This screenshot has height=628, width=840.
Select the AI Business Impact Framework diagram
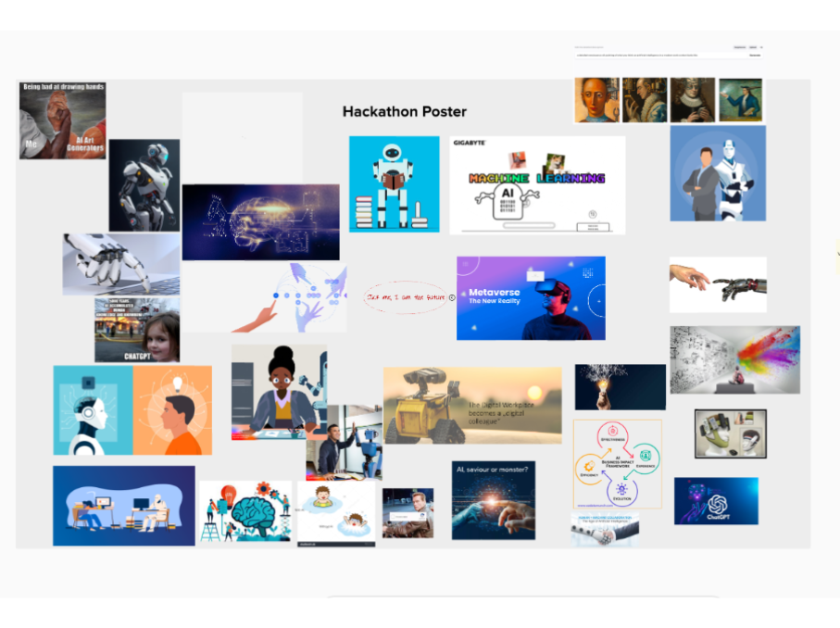coord(617,463)
